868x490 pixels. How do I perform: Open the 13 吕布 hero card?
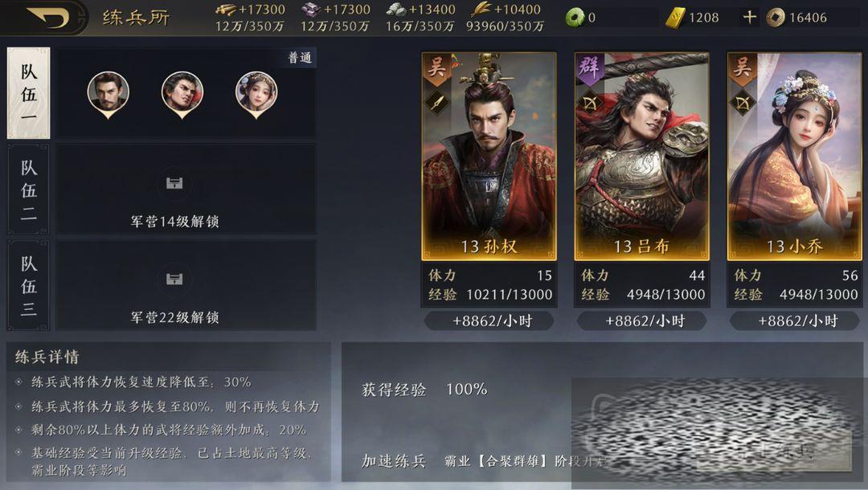[641, 156]
